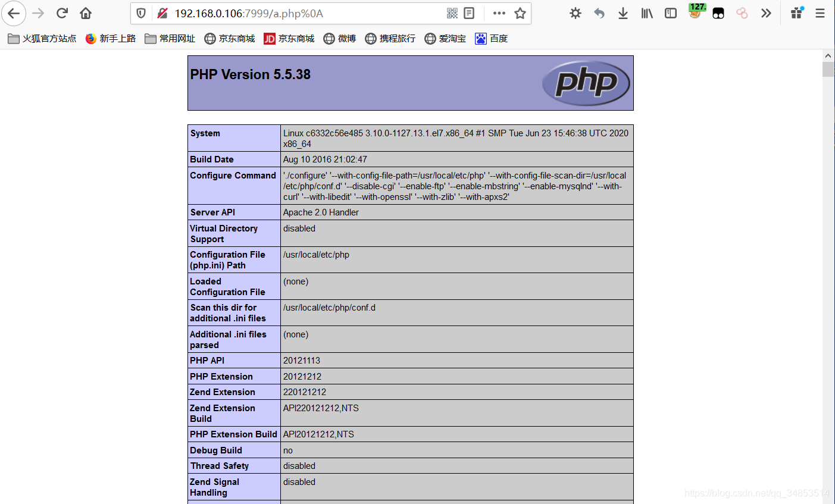The width and height of the screenshot is (835, 504).
Task: Click the API220121212,NTS value
Action: pos(321,408)
